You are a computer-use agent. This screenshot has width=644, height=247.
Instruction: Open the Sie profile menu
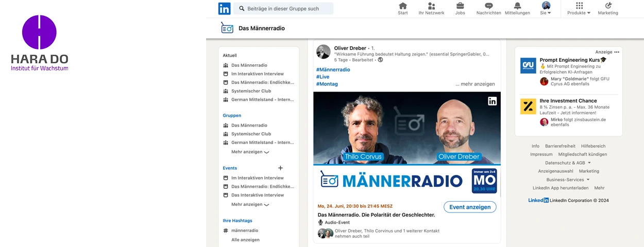(546, 9)
